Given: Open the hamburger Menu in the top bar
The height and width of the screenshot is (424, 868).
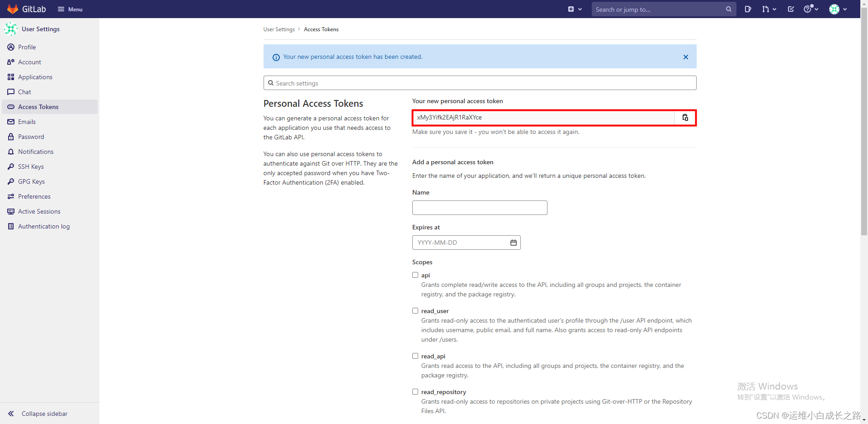Looking at the screenshot, I should tap(70, 9).
